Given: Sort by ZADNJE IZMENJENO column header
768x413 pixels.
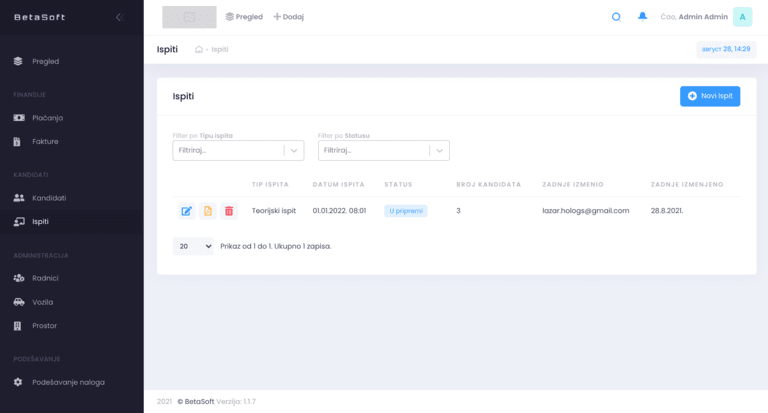Looking at the screenshot, I should tap(687, 185).
